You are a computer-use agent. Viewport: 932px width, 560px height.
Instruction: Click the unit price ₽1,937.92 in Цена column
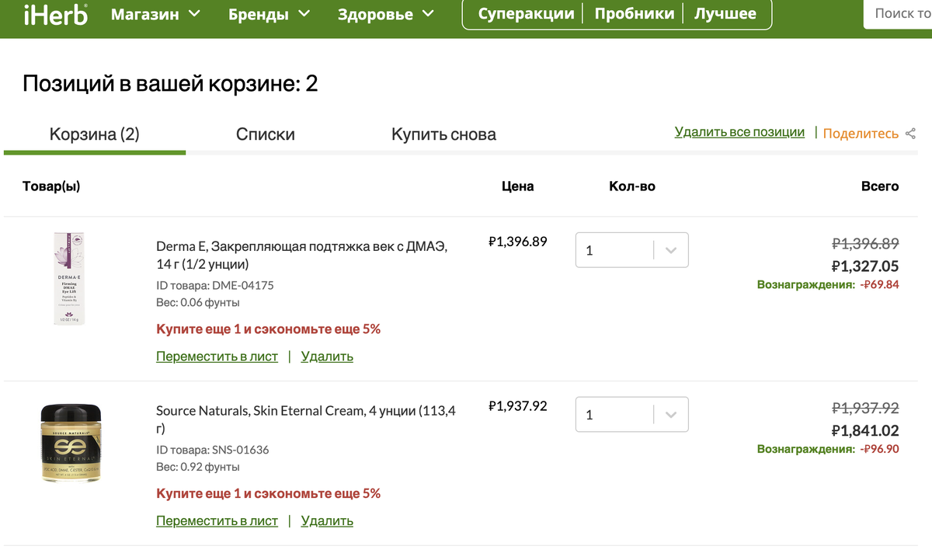coord(518,405)
